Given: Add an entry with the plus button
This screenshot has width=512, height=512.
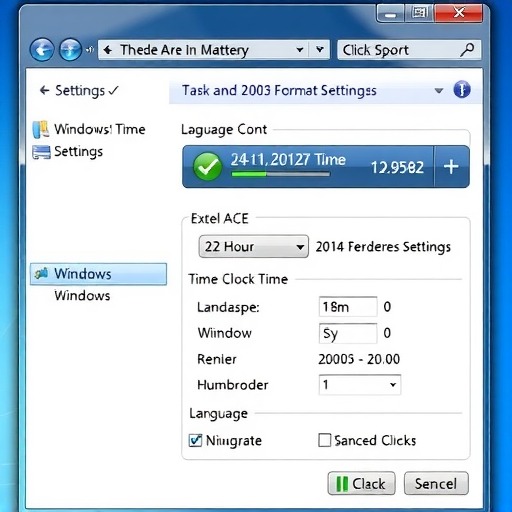Looking at the screenshot, I should point(451,166).
